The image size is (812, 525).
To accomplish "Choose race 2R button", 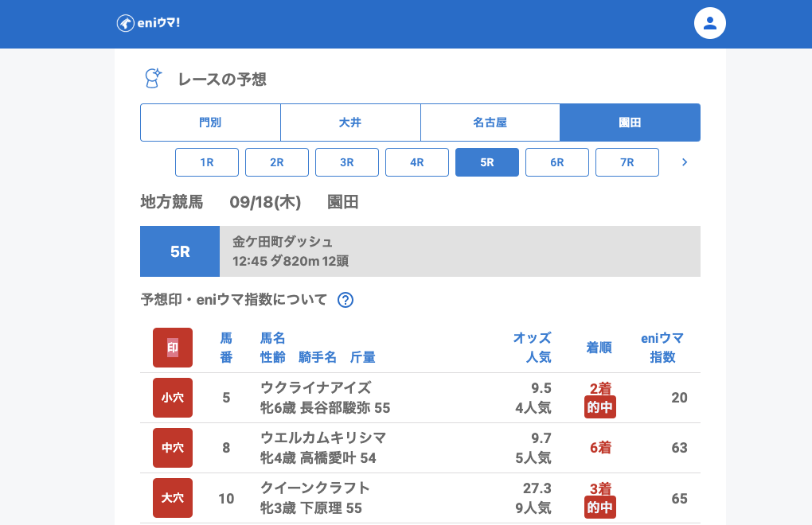I will click(277, 162).
